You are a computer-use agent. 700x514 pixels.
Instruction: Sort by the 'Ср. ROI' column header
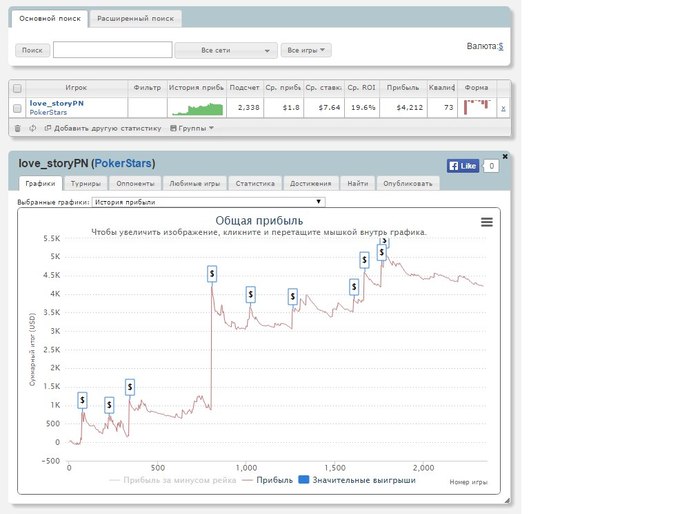pyautogui.click(x=362, y=88)
